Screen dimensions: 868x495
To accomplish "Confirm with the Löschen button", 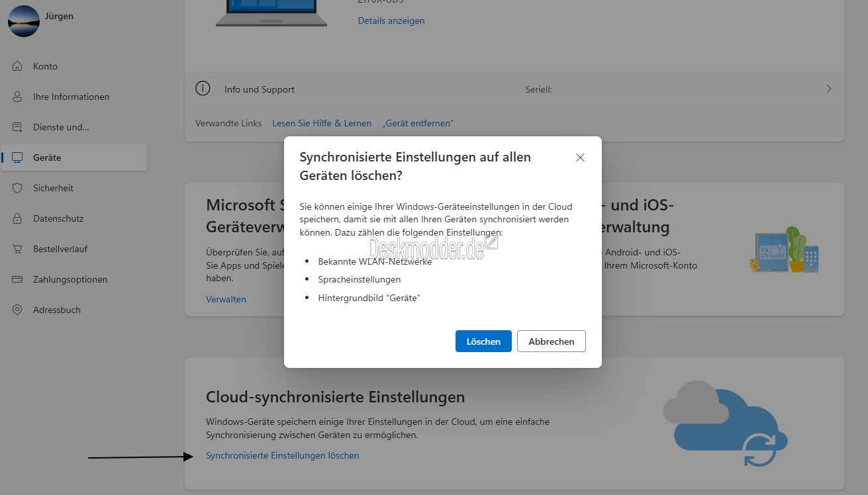I will 483,341.
